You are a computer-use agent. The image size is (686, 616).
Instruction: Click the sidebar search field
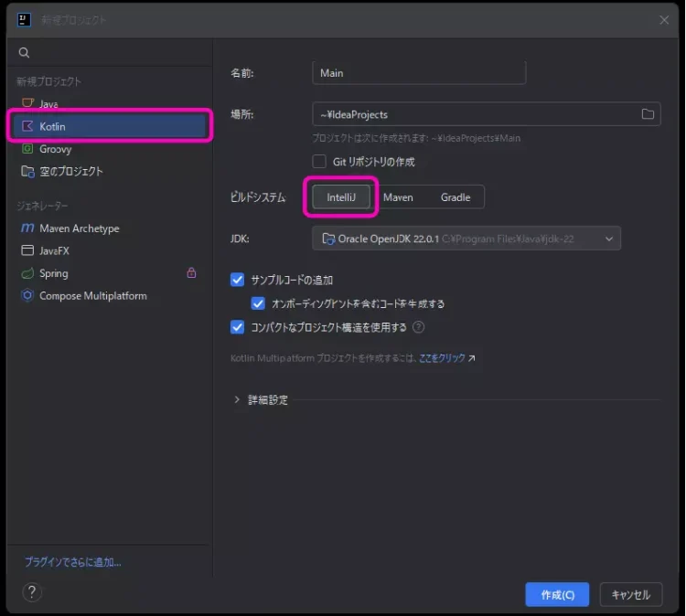[x=110, y=53]
